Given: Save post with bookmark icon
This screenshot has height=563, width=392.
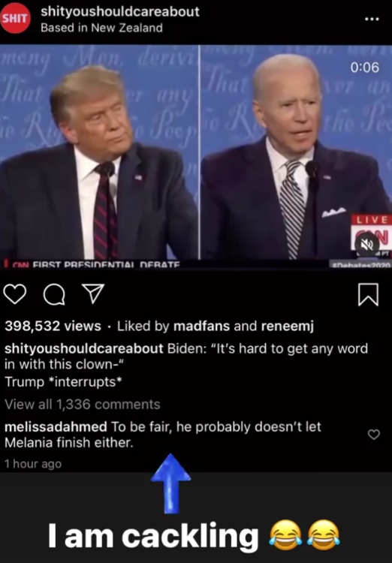Looking at the screenshot, I should click(x=368, y=294).
